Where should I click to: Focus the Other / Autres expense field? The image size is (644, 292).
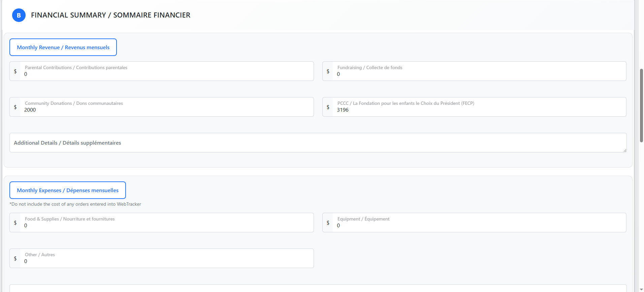(167, 261)
